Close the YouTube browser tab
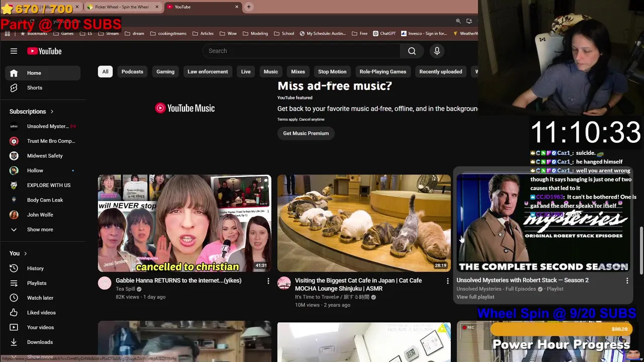Viewport: 644px width, 362px height. [x=236, y=7]
